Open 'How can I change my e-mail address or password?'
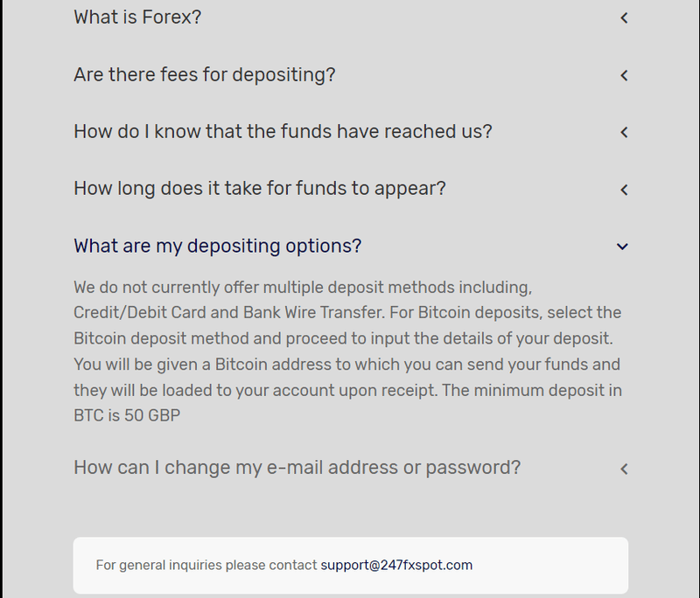This screenshot has height=598, width=700. (x=297, y=468)
